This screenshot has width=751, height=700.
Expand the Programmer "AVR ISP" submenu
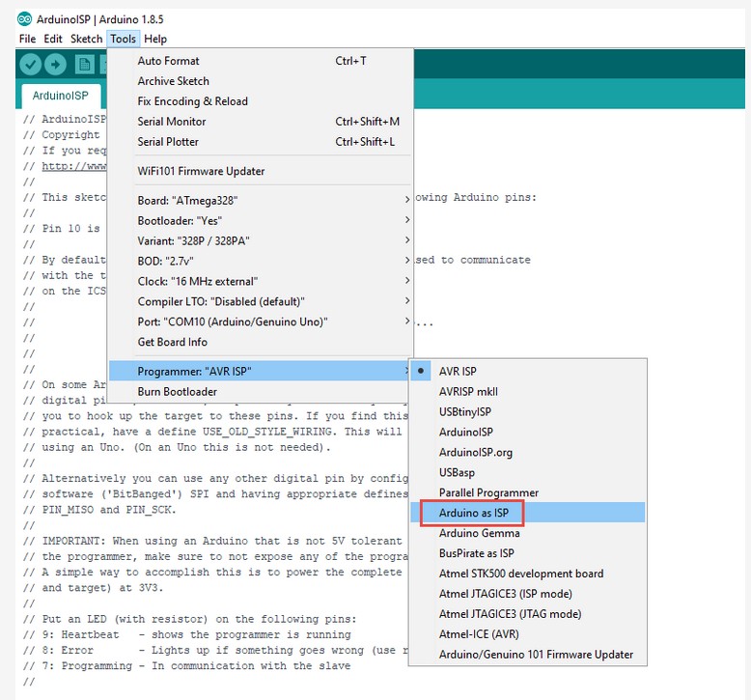click(x=260, y=372)
